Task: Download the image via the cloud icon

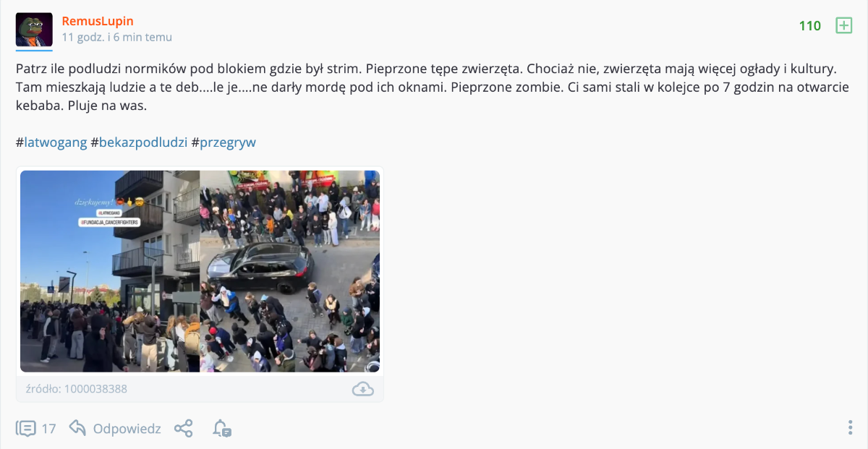Action: 362,389
